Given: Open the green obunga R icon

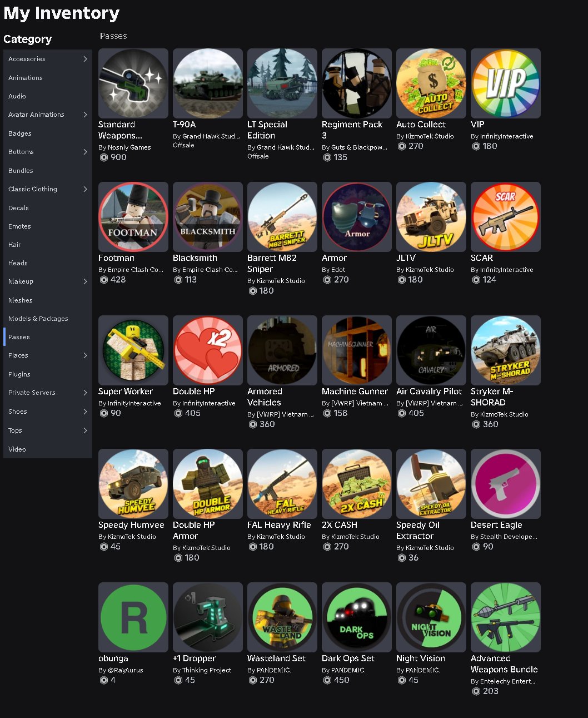Looking at the screenshot, I should [133, 617].
